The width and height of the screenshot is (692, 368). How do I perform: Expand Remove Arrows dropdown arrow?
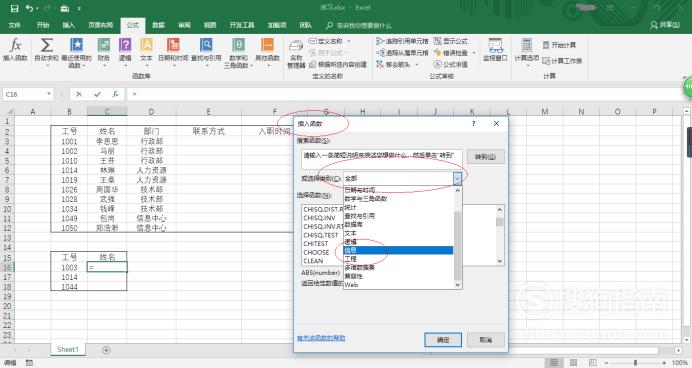(417, 64)
